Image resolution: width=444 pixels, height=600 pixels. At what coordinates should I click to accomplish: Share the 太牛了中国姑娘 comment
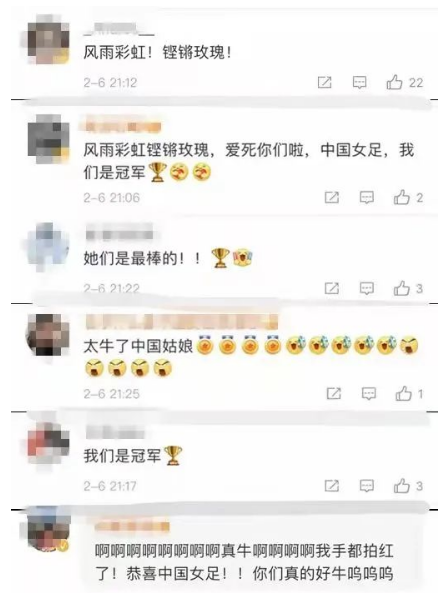[334, 393]
